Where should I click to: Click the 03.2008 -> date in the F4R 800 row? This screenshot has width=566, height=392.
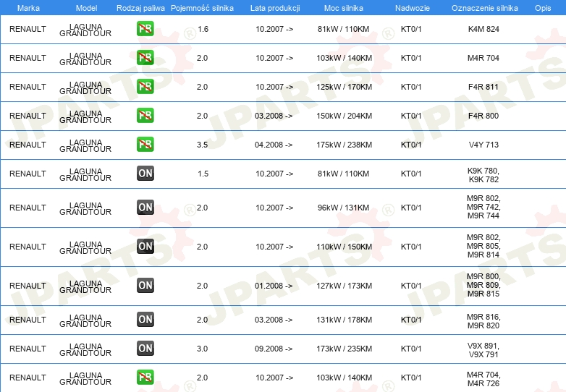274,116
